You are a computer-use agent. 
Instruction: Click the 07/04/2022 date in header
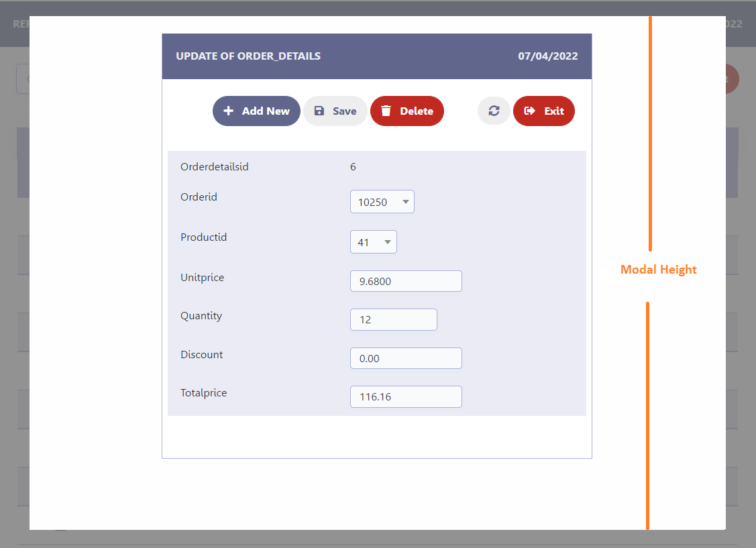click(547, 56)
